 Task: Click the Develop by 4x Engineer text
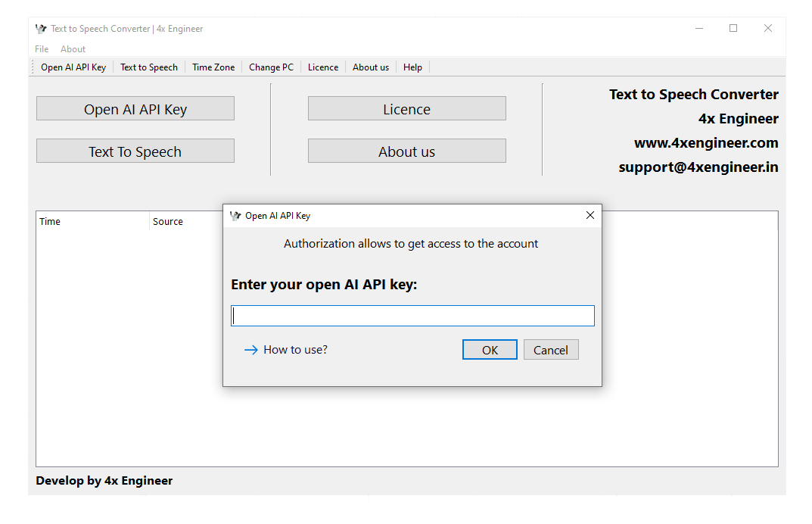pos(104,481)
